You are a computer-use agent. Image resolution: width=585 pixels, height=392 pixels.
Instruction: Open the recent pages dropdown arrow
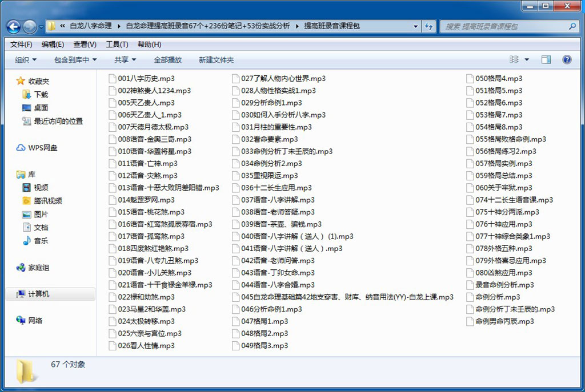41,27
